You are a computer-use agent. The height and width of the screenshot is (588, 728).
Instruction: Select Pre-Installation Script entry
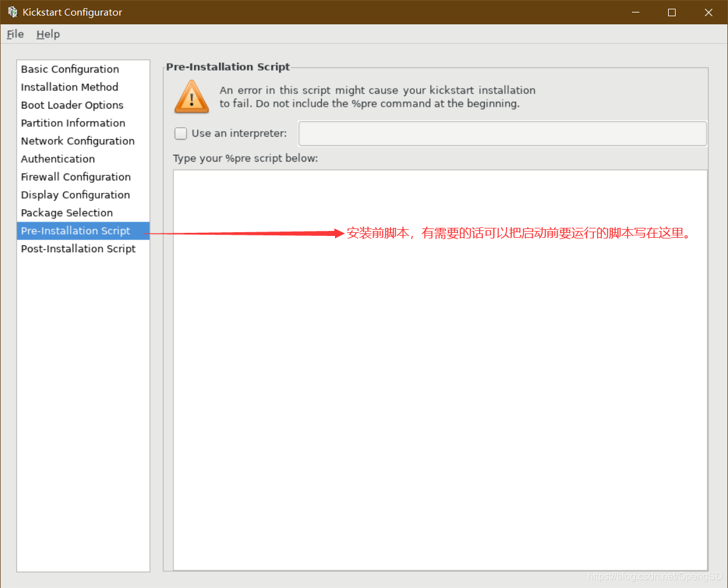pos(83,231)
